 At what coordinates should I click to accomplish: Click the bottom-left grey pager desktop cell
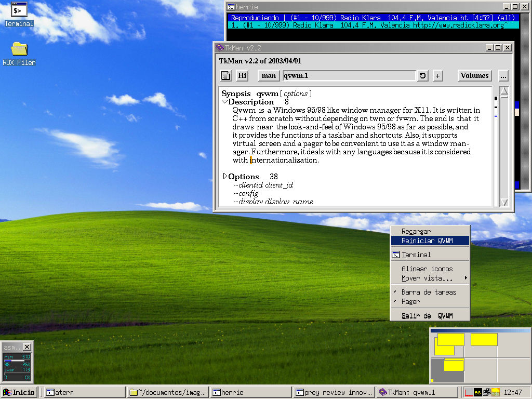[x=447, y=370]
